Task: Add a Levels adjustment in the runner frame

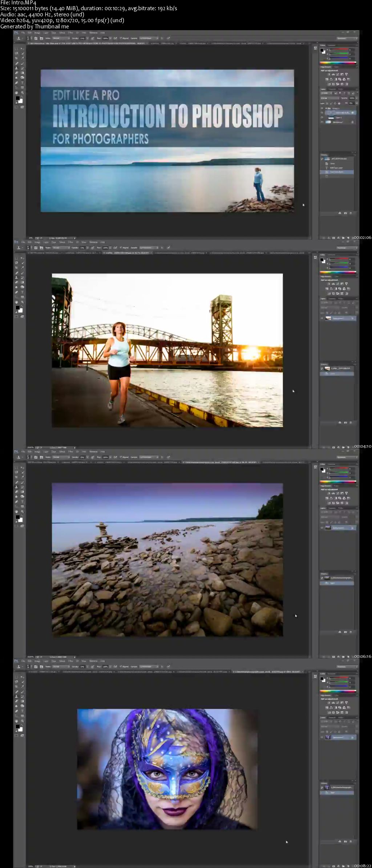Action: tap(333, 284)
